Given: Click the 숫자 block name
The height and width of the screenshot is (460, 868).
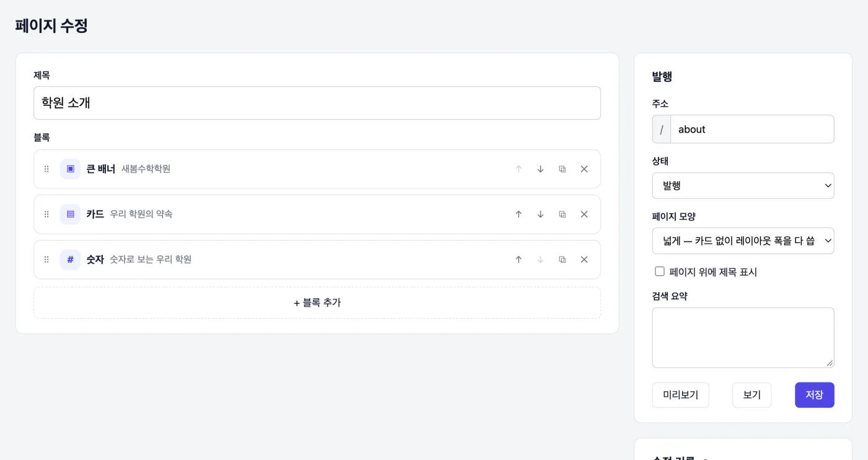Looking at the screenshot, I should pyautogui.click(x=95, y=260).
